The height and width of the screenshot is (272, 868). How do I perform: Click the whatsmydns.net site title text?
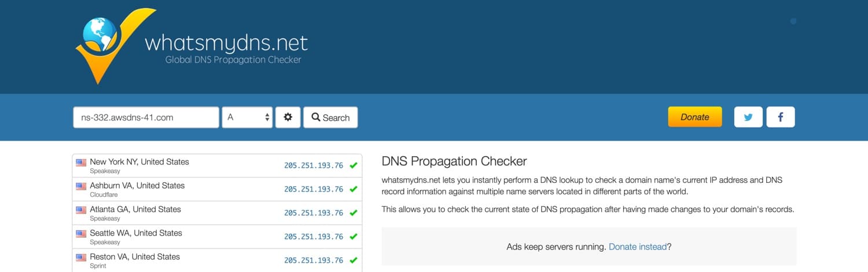pyautogui.click(x=226, y=42)
